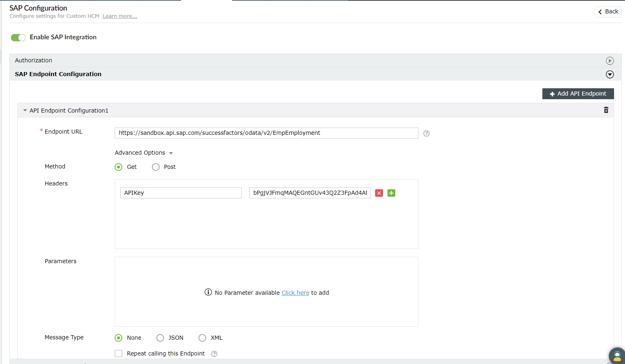This screenshot has width=625, height=364.
Task: Open help icon for Repeat calling Endpoint
Action: coord(215,354)
